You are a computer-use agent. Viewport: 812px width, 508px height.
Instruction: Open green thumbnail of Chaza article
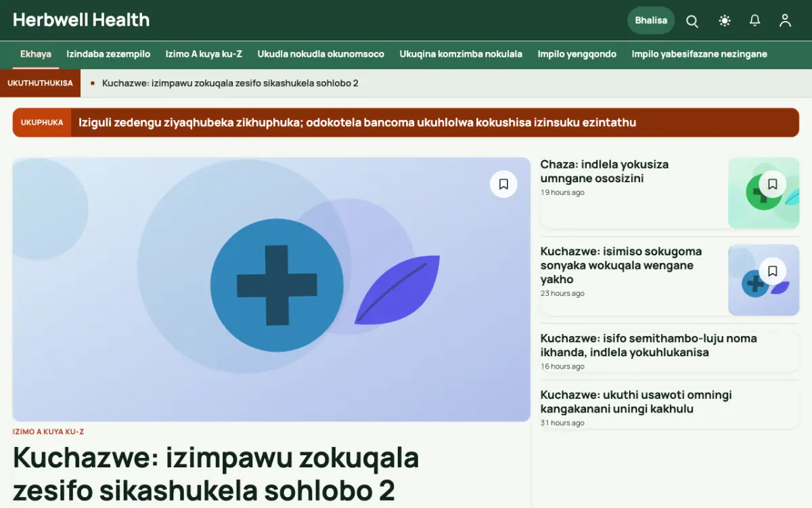coord(763,193)
